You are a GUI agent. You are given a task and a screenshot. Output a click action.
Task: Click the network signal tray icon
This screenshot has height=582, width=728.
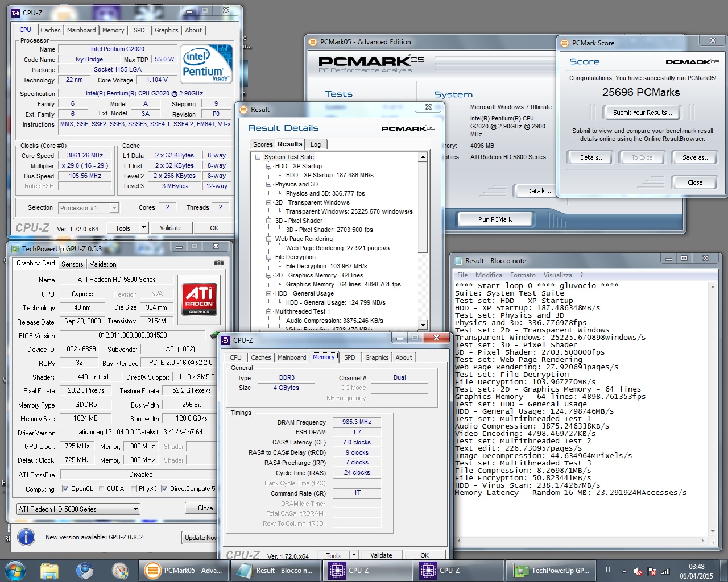coord(665,571)
